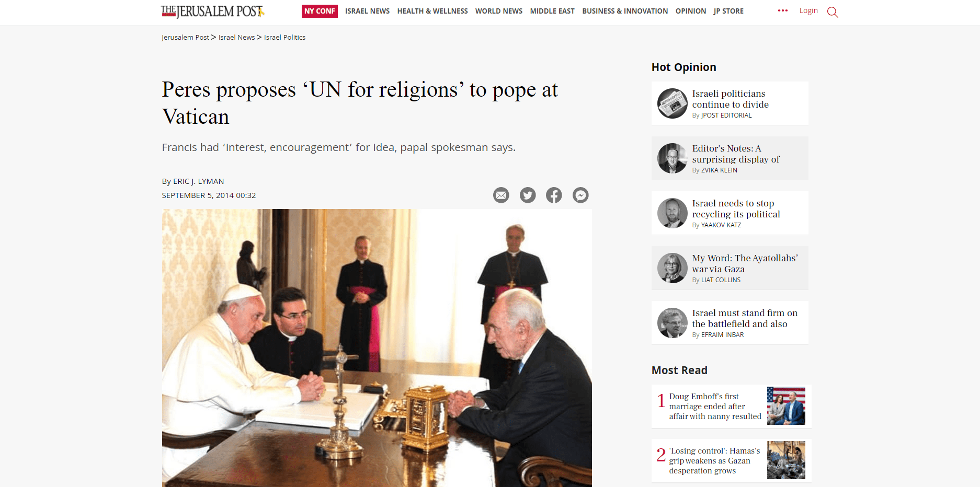
Task: Open Israel News breadcrumb link
Action: point(236,37)
